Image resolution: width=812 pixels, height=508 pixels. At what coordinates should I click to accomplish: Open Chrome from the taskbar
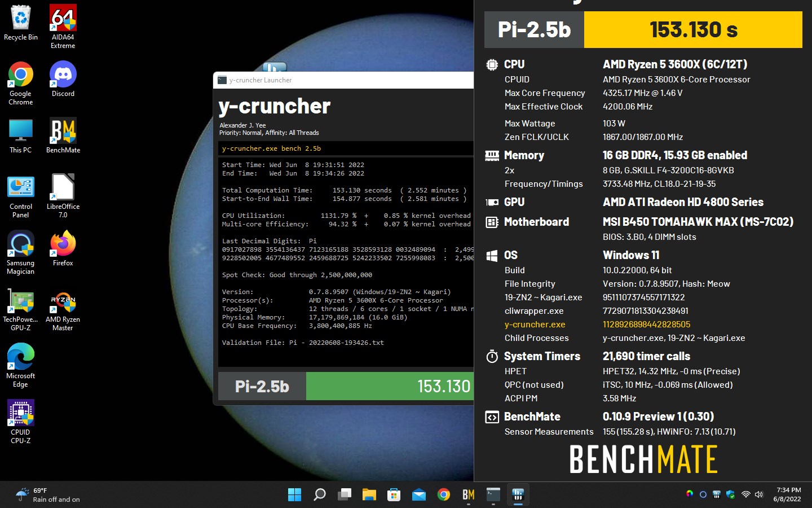click(443, 495)
